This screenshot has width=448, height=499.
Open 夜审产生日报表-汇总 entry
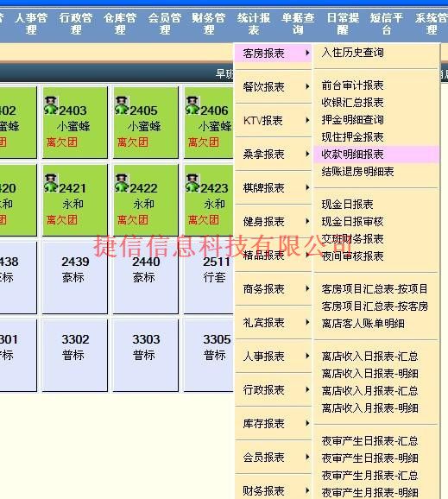(369, 441)
